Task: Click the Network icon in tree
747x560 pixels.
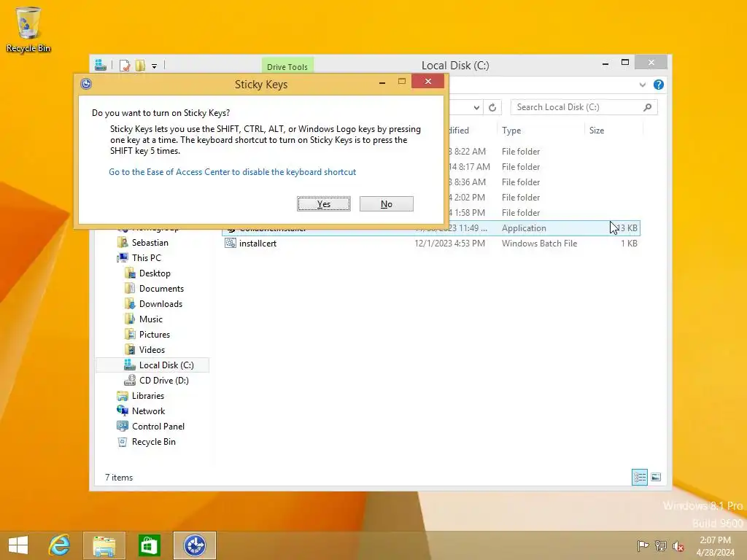Action: (x=123, y=411)
